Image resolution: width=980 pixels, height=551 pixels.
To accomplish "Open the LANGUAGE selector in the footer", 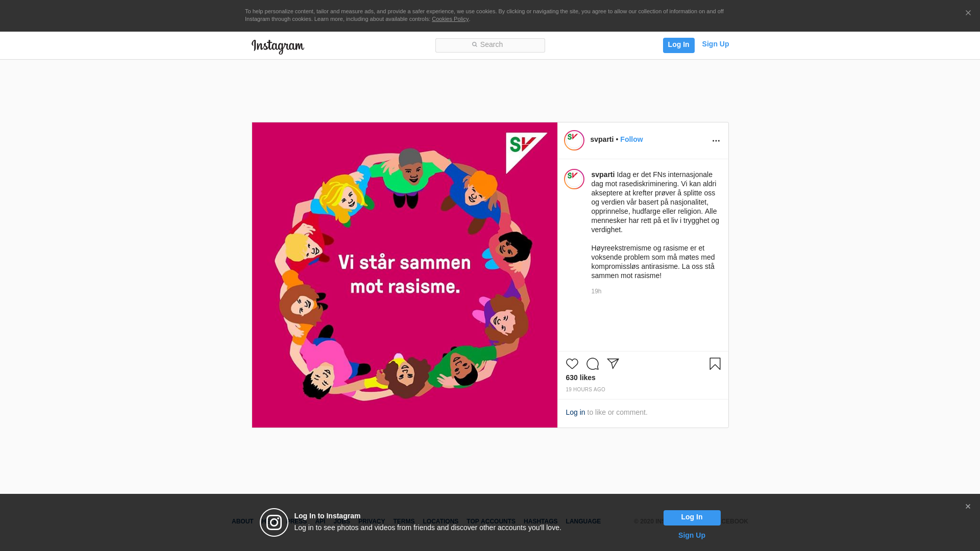I will (x=583, y=521).
